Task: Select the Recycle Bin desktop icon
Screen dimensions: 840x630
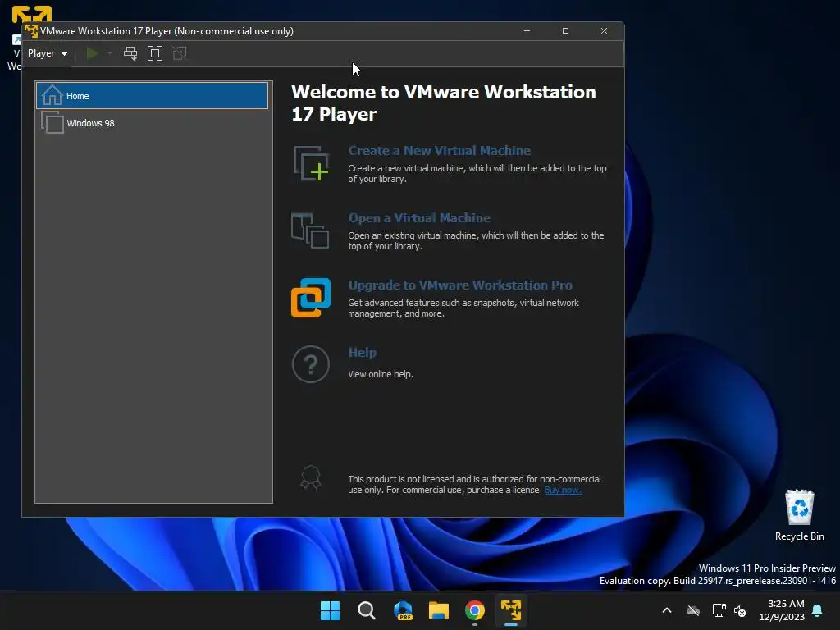Action: point(799,515)
